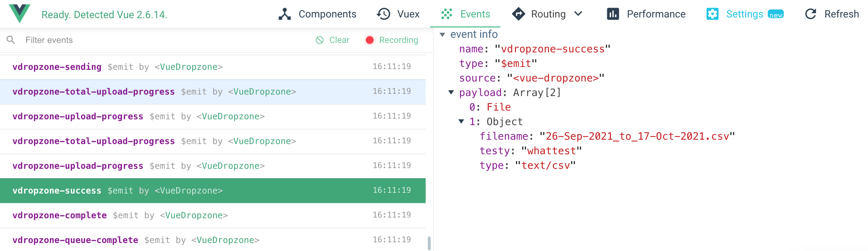Screen dimensions: 868x251
Task: Click the event list scrollbar thumb
Action: pos(429,243)
